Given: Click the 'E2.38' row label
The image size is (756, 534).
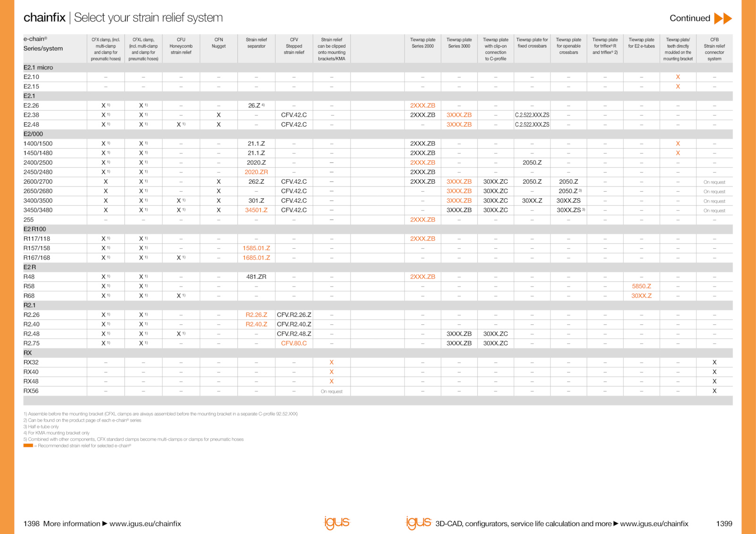Looking at the screenshot, I should click(x=31, y=115).
